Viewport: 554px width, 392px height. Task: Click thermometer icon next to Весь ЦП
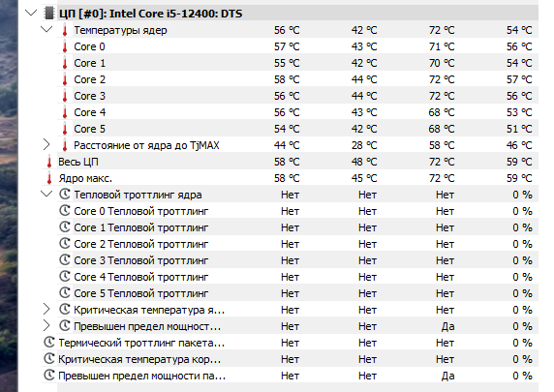point(49,162)
